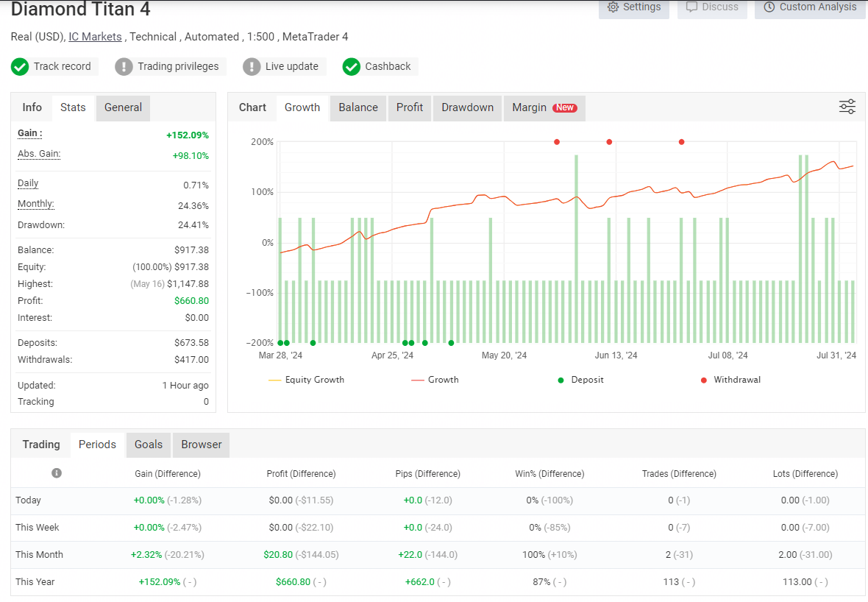Image resolution: width=868 pixels, height=602 pixels.
Task: Click the Abs. Gain label link
Action: (x=39, y=154)
